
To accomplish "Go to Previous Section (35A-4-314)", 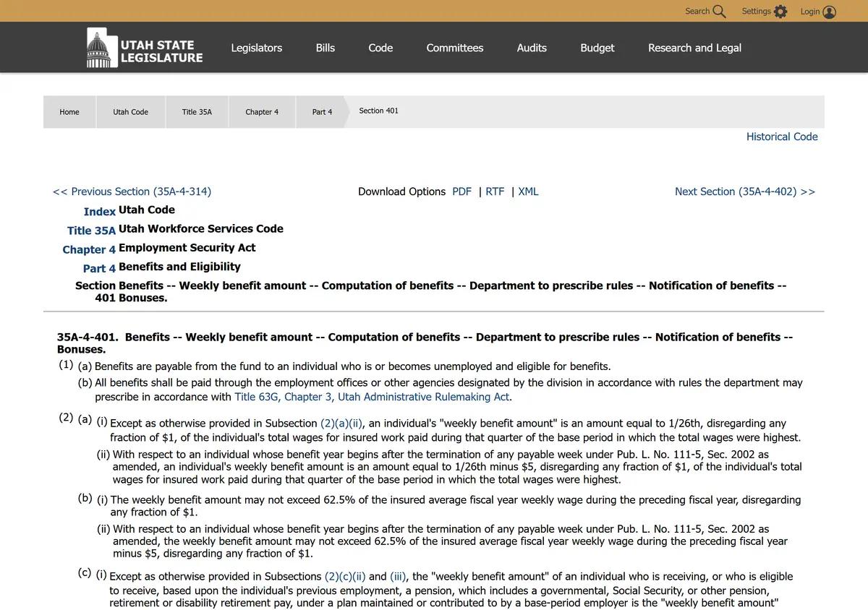I will pyautogui.click(x=132, y=192).
